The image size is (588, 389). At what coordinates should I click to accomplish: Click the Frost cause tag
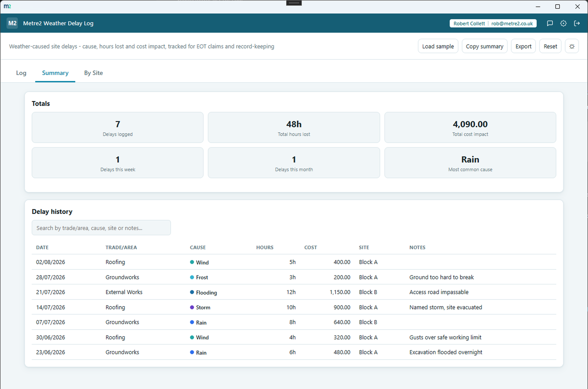point(199,277)
